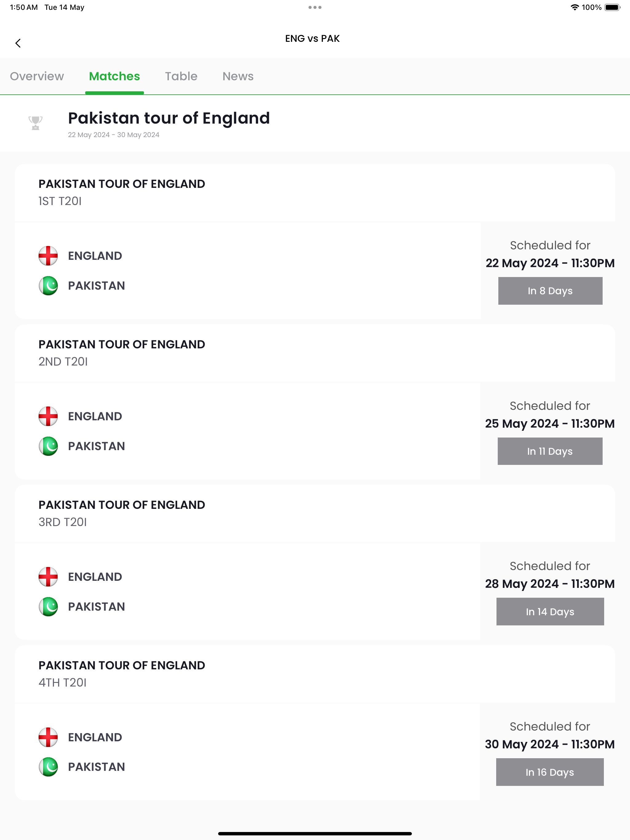Screen dimensions: 630x840
Task: Tap England flag in 1st T20I
Action: click(x=48, y=256)
